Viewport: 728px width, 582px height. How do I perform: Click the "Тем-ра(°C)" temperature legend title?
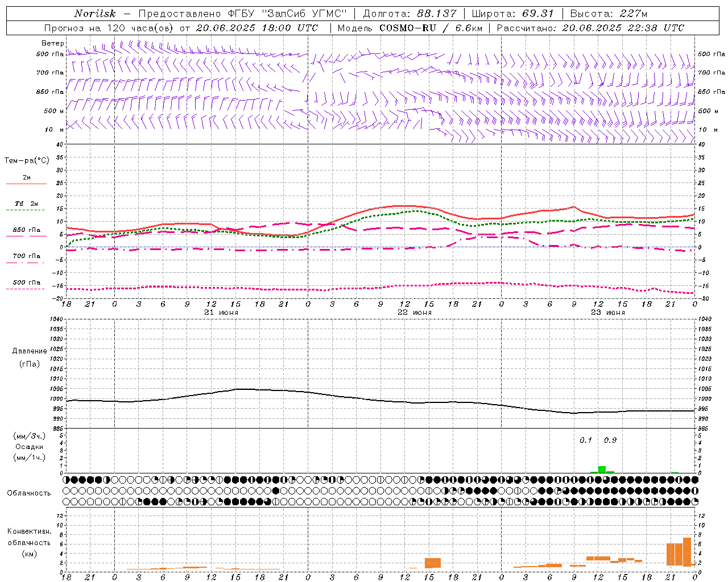pos(27,161)
